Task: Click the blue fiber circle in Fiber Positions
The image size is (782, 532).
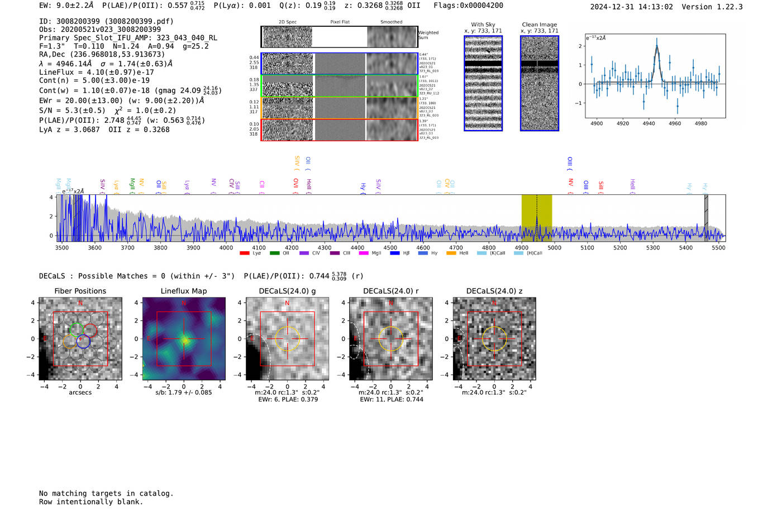Action: pos(83,342)
